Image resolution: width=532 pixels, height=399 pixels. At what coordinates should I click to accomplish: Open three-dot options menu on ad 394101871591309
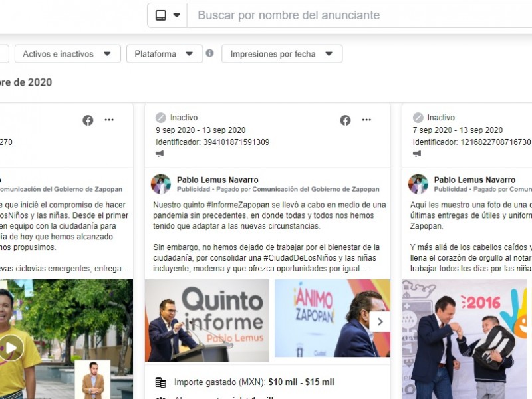point(366,120)
